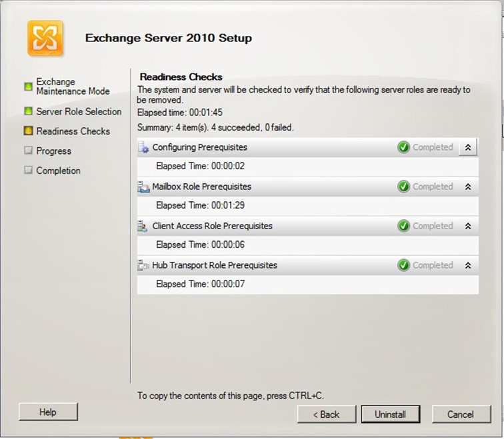The width and height of the screenshot is (504, 439).
Task: Collapse the Configuring Prerequisites section
Action: (x=468, y=147)
